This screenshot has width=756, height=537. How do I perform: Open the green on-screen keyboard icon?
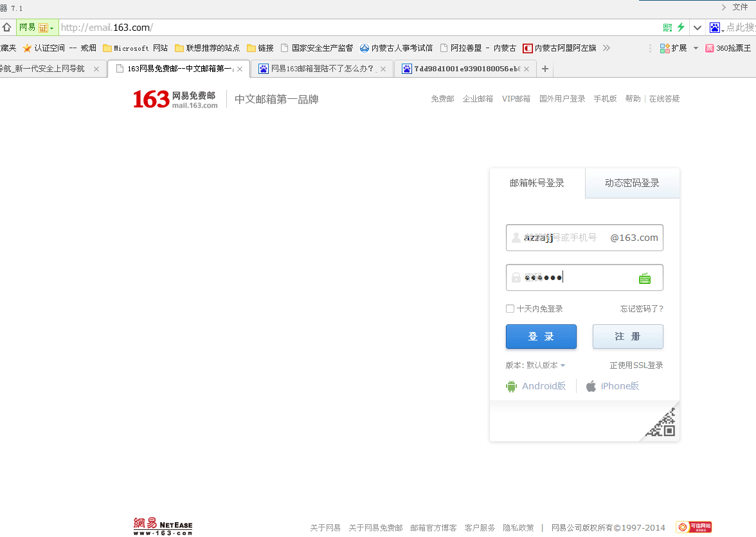pos(645,278)
